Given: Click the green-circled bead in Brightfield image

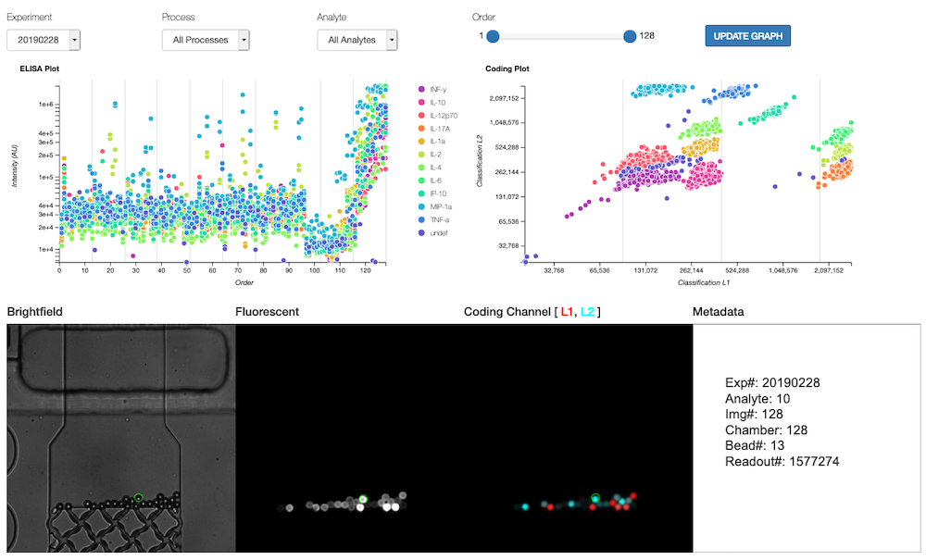Looking at the screenshot, I should (137, 498).
